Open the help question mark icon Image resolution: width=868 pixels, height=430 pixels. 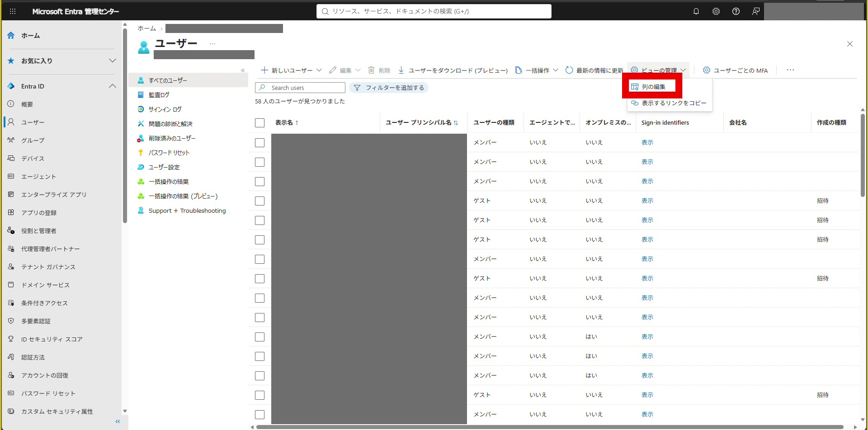point(736,11)
